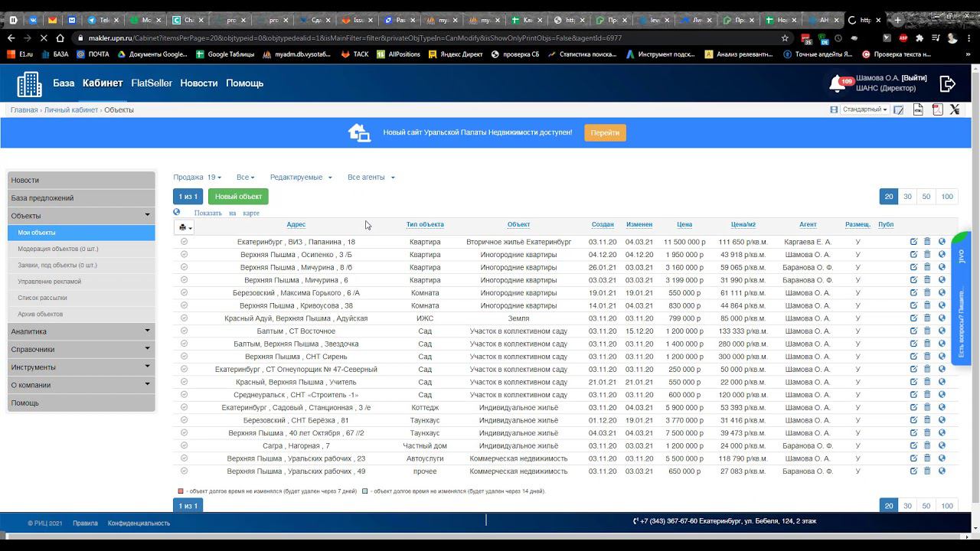Select Мои объекты in sidebar
Viewport: 980px width, 551px height.
(81, 233)
